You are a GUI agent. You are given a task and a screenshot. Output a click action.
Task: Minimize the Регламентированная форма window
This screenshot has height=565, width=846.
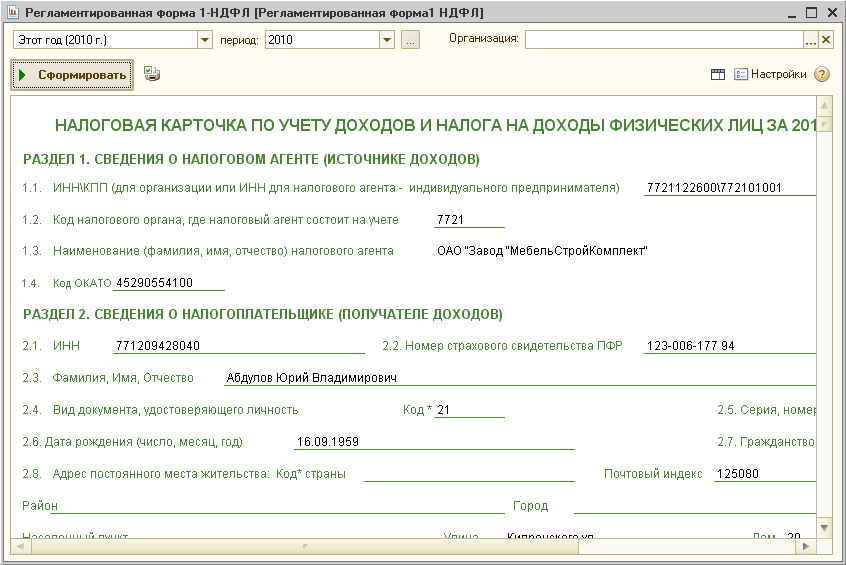pos(792,13)
